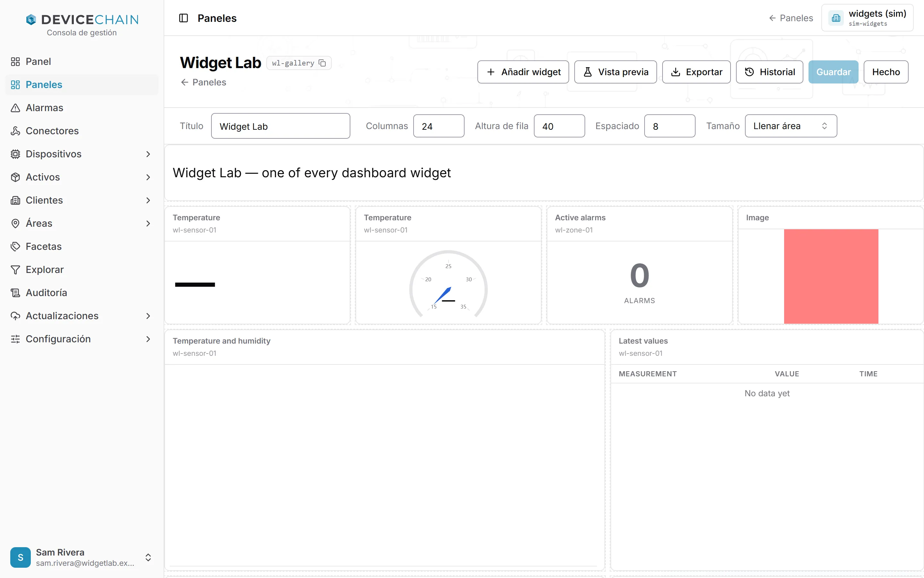Screen dimensions: 924x578
Task: Open the widgets (sim) tenant selector
Action: point(867,18)
